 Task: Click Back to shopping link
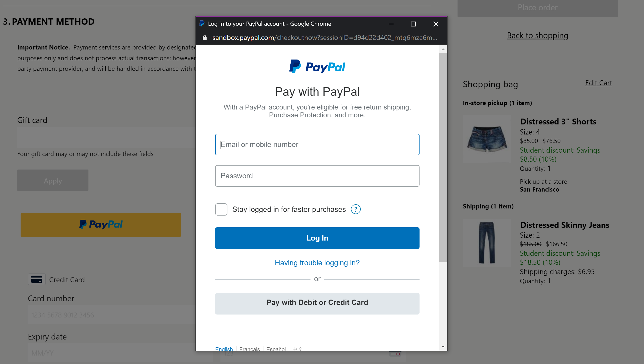coord(537,35)
